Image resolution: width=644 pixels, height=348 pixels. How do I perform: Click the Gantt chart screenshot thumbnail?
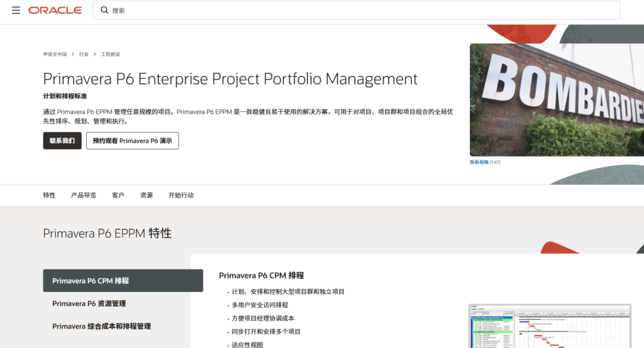550,326
